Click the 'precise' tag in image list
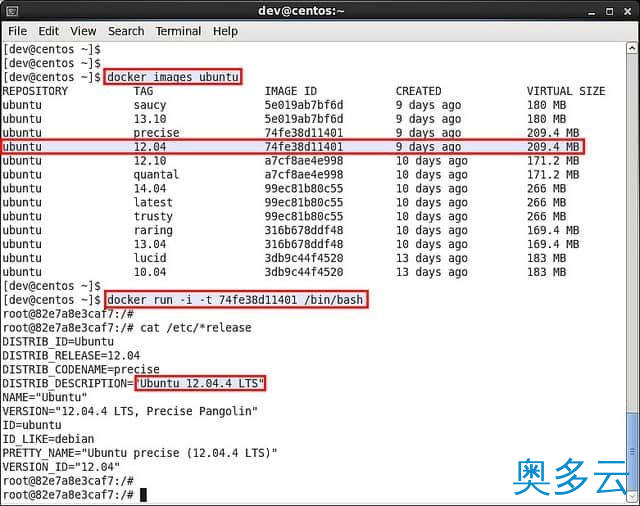Viewport: 640px width, 506px height. tap(156, 133)
